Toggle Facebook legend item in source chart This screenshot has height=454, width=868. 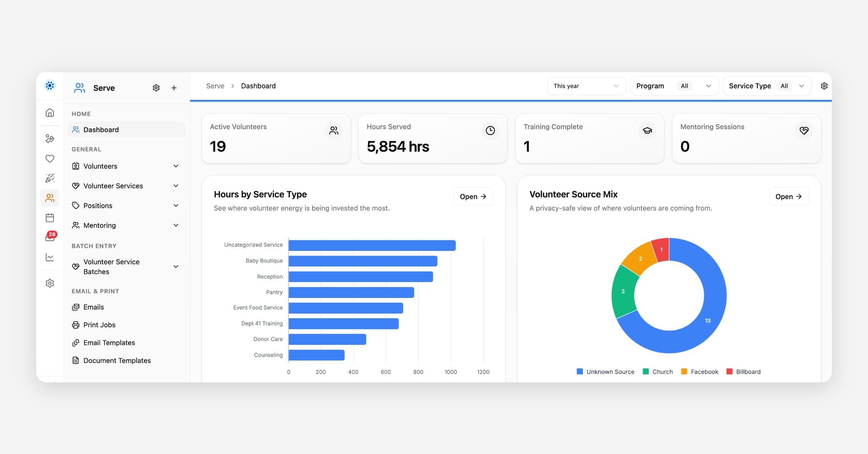pyautogui.click(x=699, y=372)
